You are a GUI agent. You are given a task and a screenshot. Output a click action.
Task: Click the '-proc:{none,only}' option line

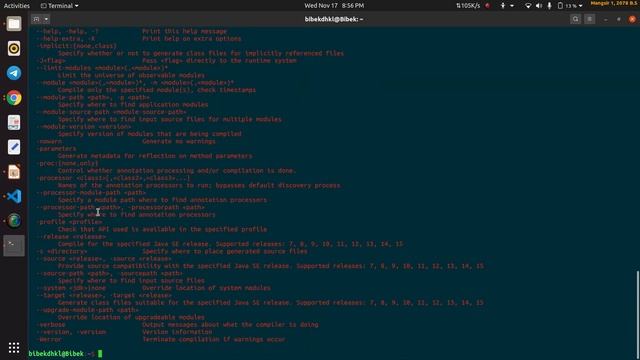(x=68, y=163)
